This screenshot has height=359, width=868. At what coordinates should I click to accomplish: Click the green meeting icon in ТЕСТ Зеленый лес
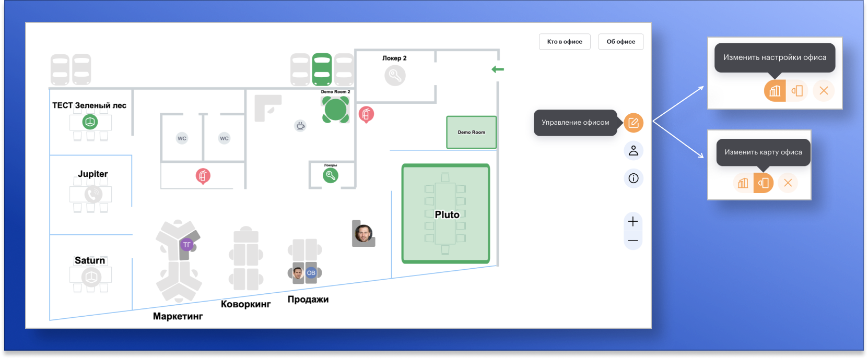tap(90, 122)
